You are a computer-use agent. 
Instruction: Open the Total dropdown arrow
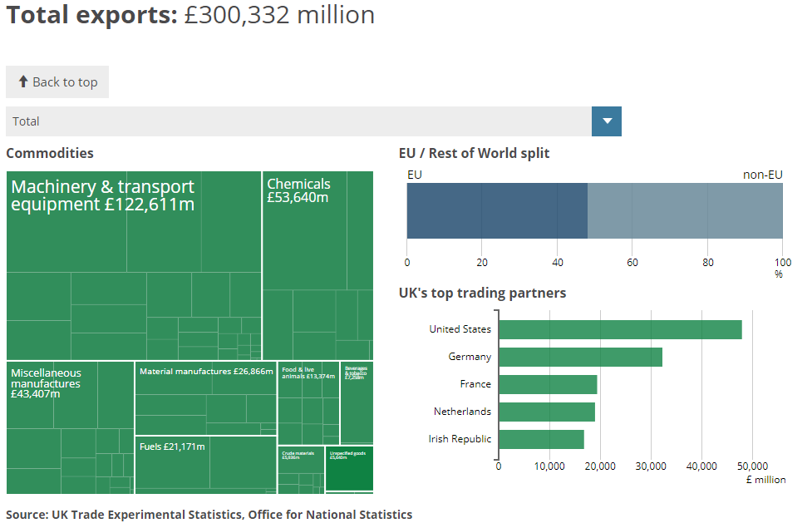606,121
